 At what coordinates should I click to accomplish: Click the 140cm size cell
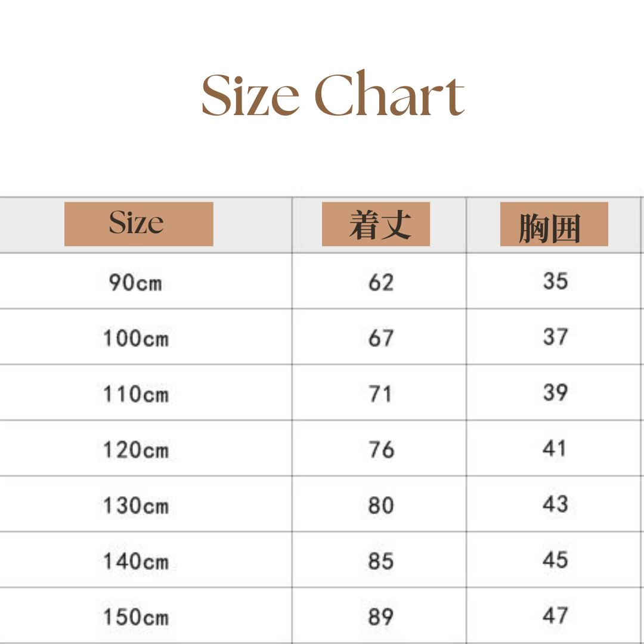(136, 561)
